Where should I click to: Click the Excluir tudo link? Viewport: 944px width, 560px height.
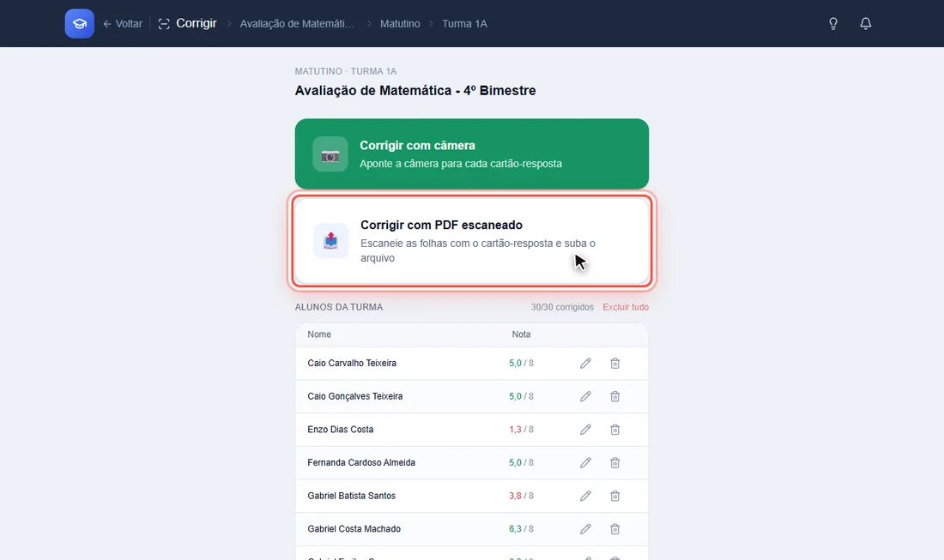coord(626,307)
